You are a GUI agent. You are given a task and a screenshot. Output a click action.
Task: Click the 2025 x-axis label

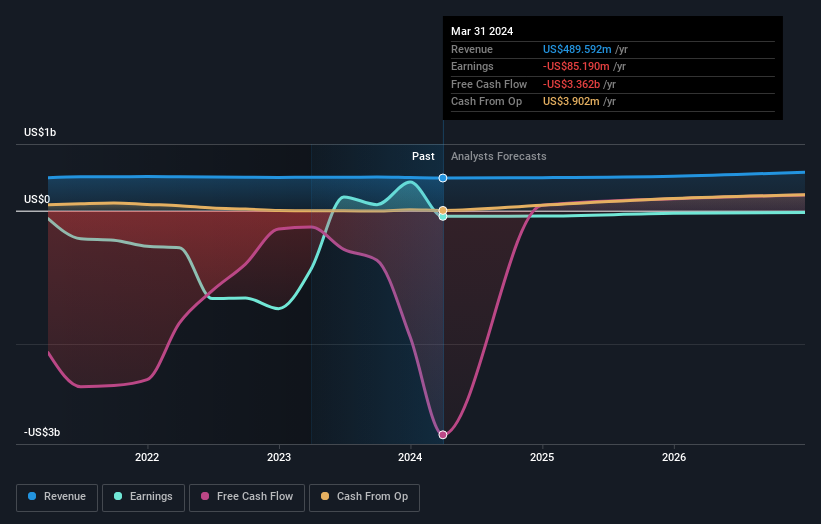click(x=542, y=458)
